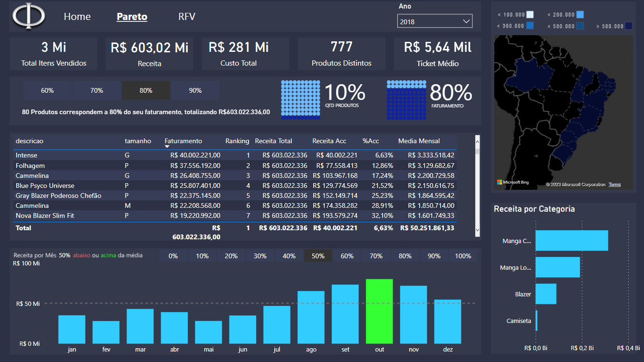Click the table scrollbar up arrow
The height and width of the screenshot is (362, 644).
point(478,138)
